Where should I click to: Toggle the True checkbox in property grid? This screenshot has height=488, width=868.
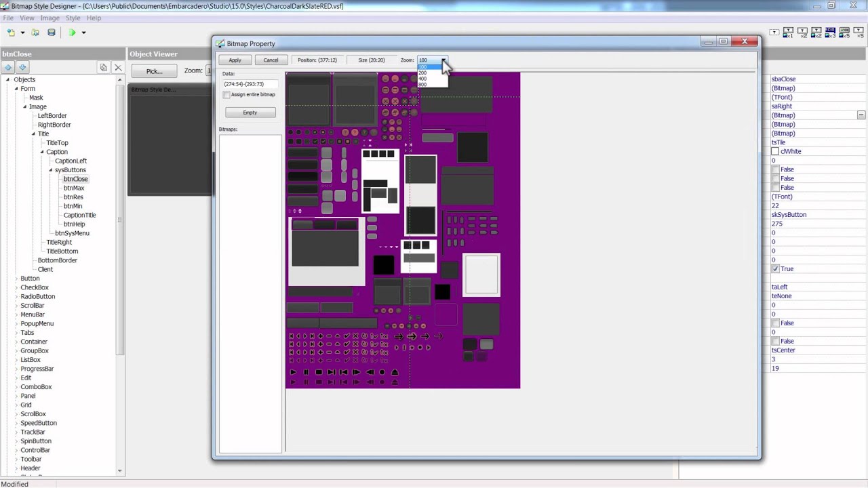[x=775, y=269]
